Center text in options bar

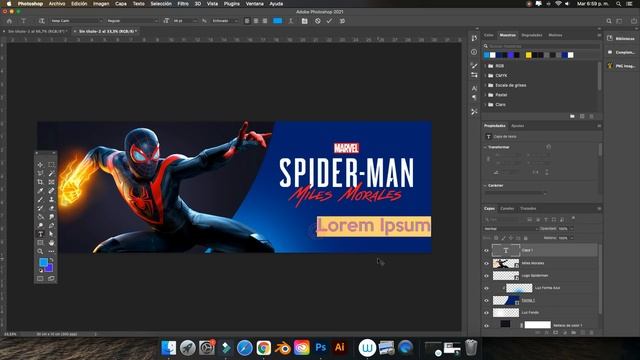pos(256,21)
